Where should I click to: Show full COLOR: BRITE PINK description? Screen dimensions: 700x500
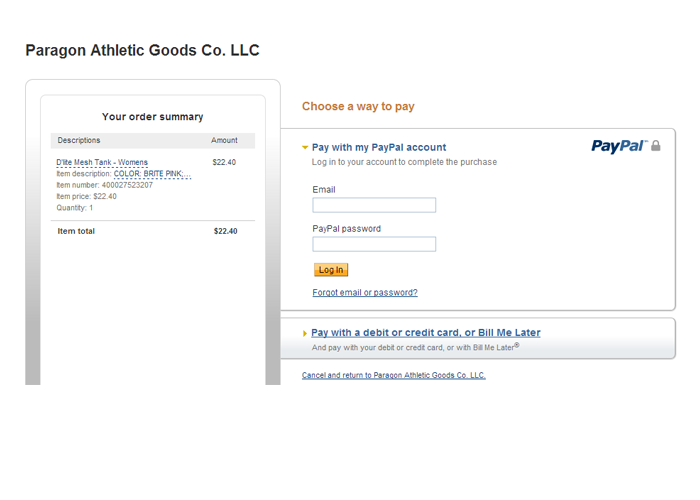[x=152, y=174]
